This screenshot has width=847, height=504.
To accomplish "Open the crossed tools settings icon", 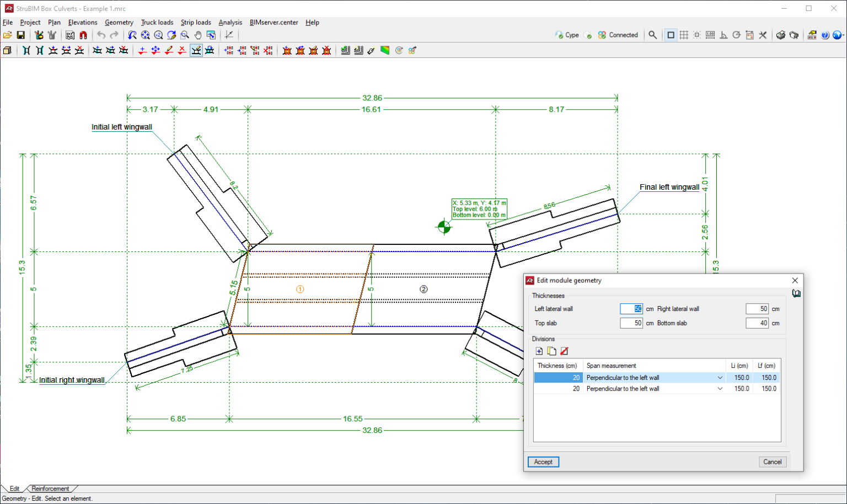I will point(763,35).
